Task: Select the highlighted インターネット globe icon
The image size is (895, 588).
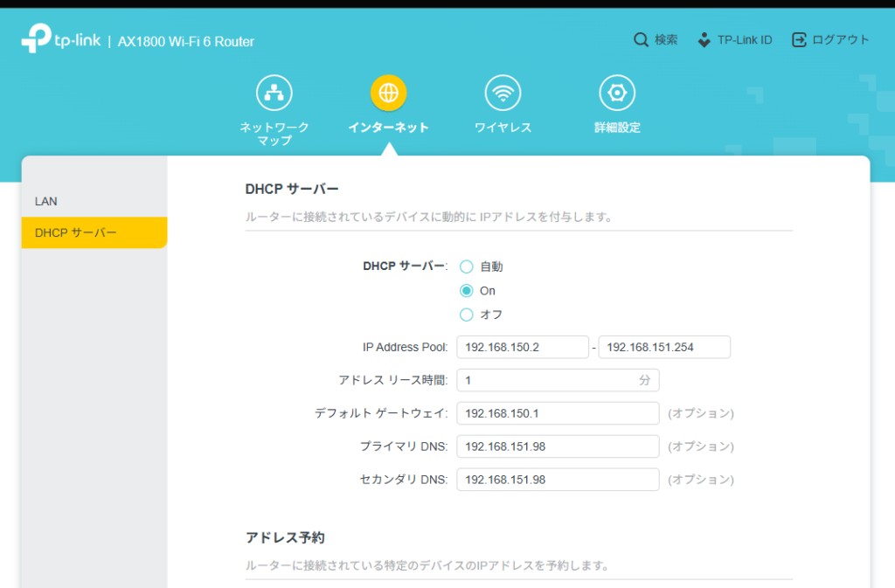Action: [388, 92]
